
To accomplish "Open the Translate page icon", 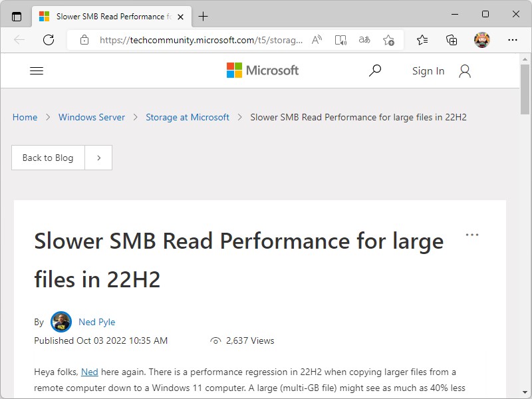I will [x=364, y=40].
